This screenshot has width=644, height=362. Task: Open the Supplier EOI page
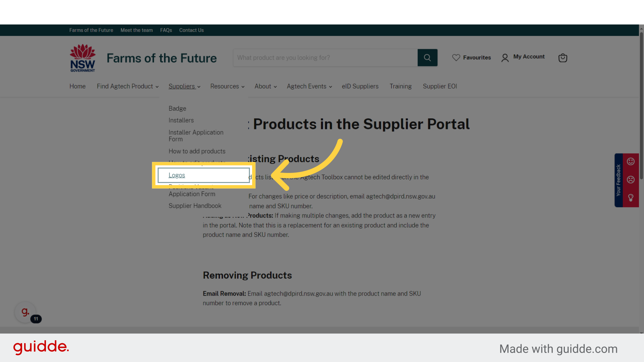(x=440, y=86)
